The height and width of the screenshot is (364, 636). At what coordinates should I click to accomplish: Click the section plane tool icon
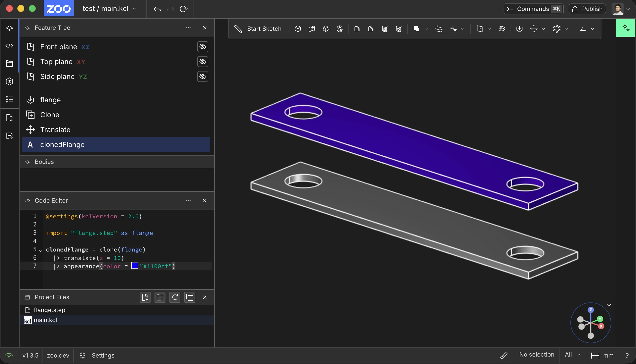coord(439,29)
